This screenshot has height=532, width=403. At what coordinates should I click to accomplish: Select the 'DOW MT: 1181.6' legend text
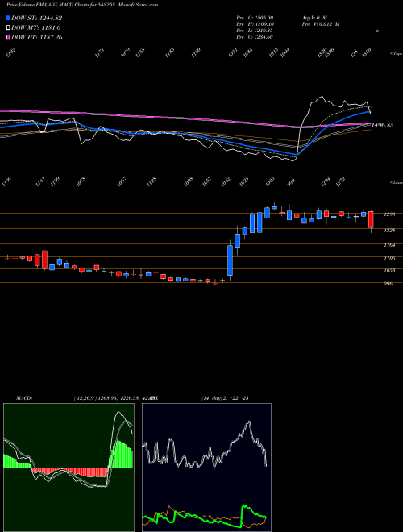[x=36, y=27]
